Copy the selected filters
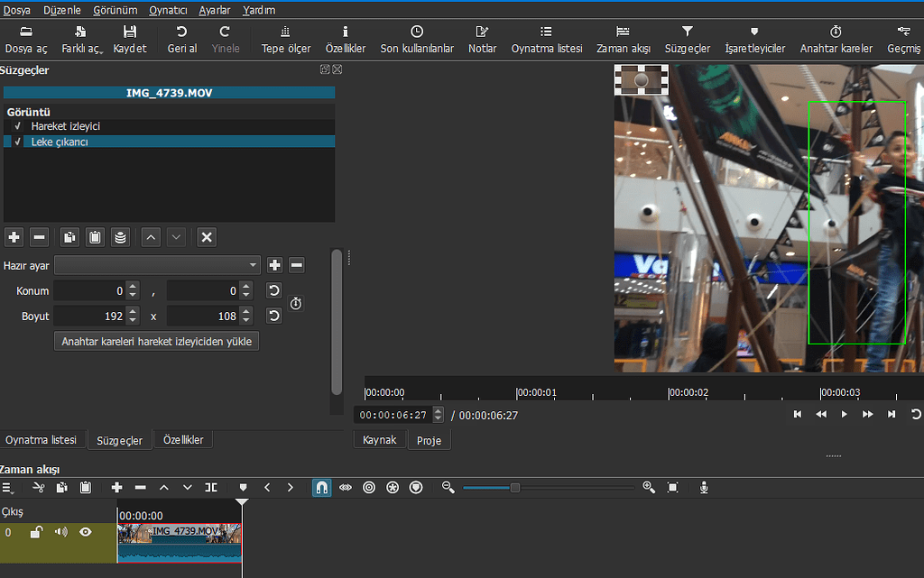 [x=69, y=237]
